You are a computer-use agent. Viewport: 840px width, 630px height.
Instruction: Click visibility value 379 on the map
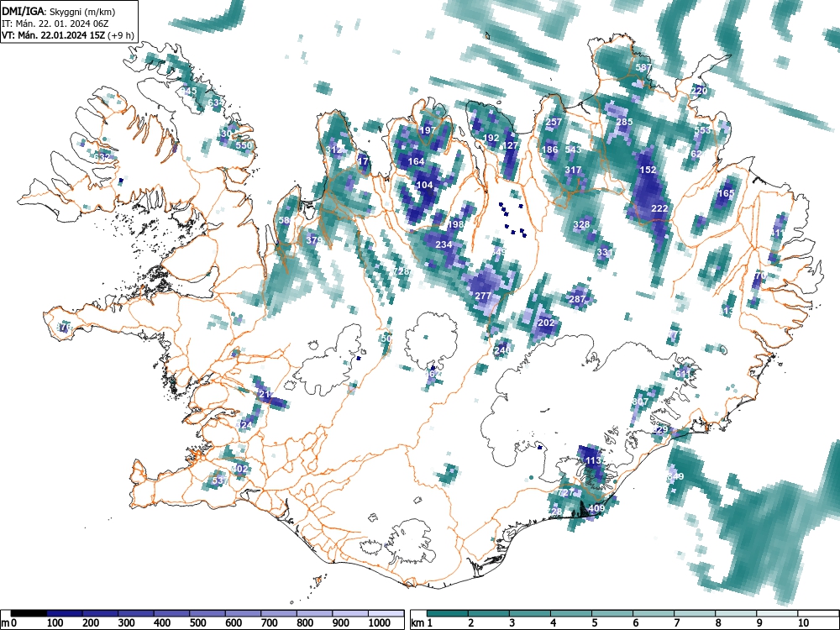point(314,240)
